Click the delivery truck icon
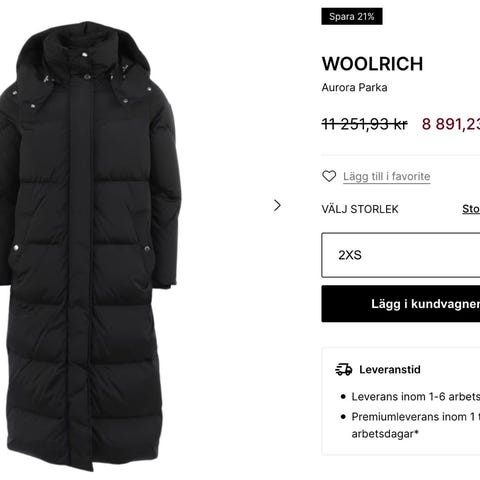 (344, 369)
